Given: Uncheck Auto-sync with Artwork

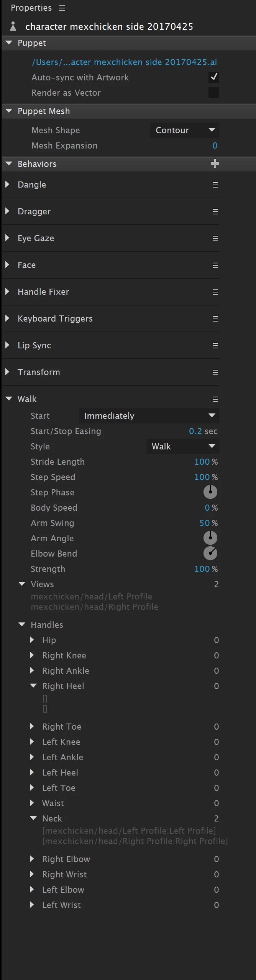Looking at the screenshot, I should coord(214,77).
